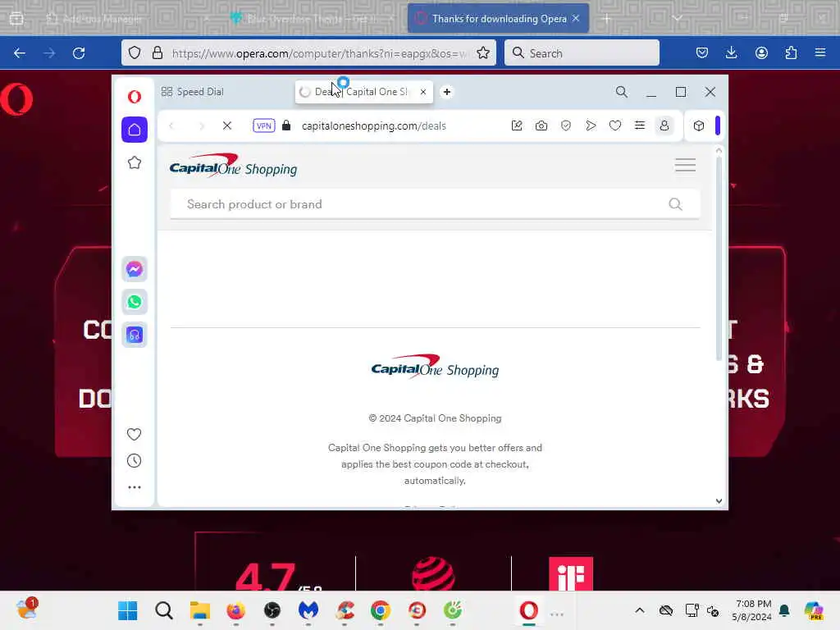This screenshot has width=840, height=630.
Task: Close the Capital One Shopping tab
Action: tap(423, 92)
